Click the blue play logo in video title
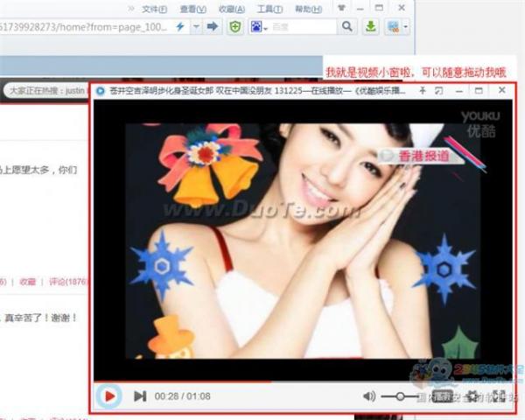Viewport: 525px width, 420px height. pos(100,91)
